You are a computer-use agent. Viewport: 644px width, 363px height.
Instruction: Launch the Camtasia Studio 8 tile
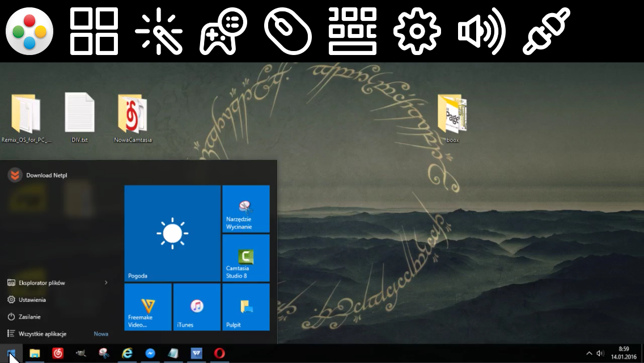pos(246,258)
